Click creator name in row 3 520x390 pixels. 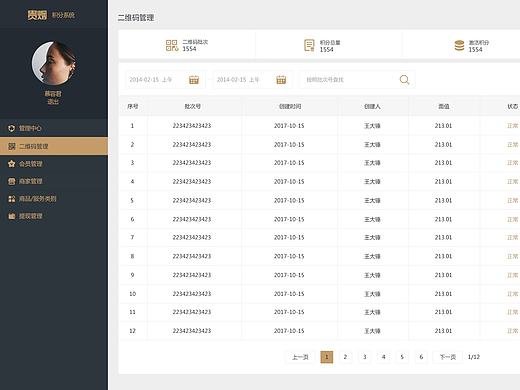[x=372, y=163]
